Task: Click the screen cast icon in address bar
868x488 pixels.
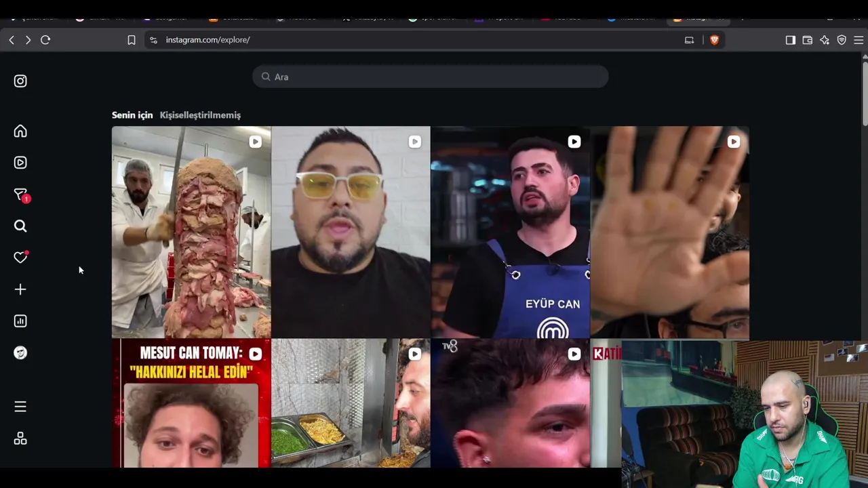Action: (689, 40)
